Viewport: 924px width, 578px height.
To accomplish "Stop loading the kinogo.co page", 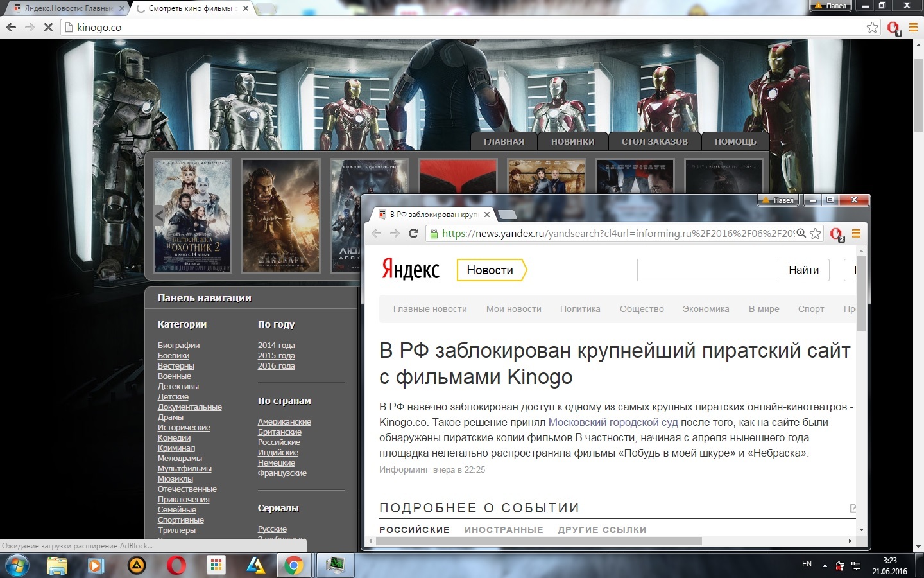I will 48,28.
